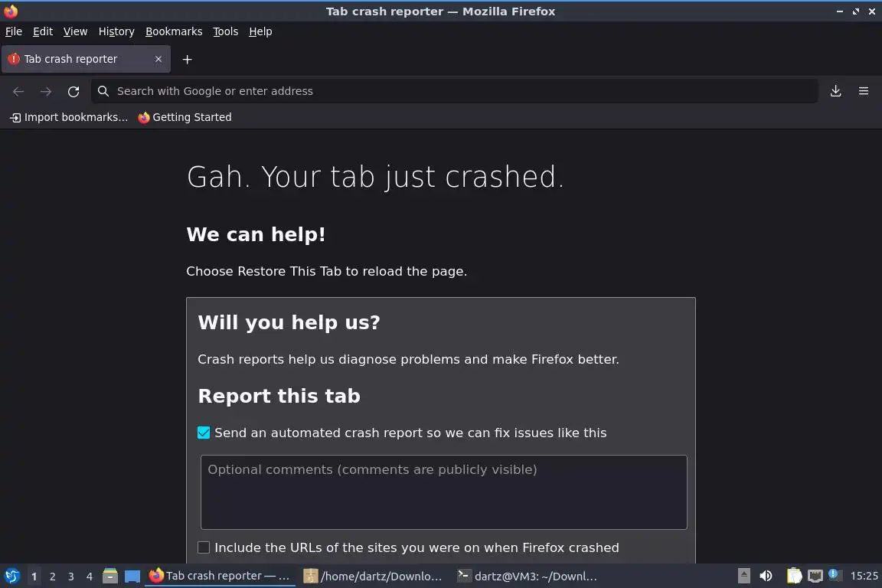Open the volume control in the system tray
This screenshot has width=882, height=588.
pos(766,576)
